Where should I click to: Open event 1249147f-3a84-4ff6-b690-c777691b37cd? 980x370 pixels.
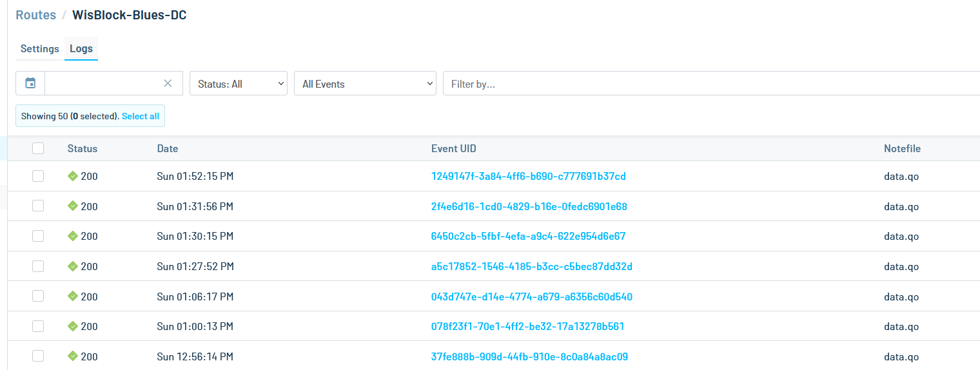[x=528, y=176]
